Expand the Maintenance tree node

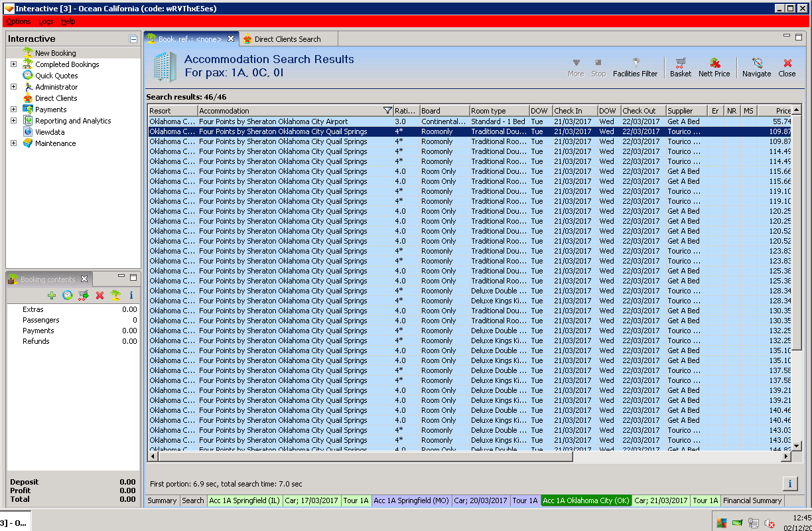13,143
